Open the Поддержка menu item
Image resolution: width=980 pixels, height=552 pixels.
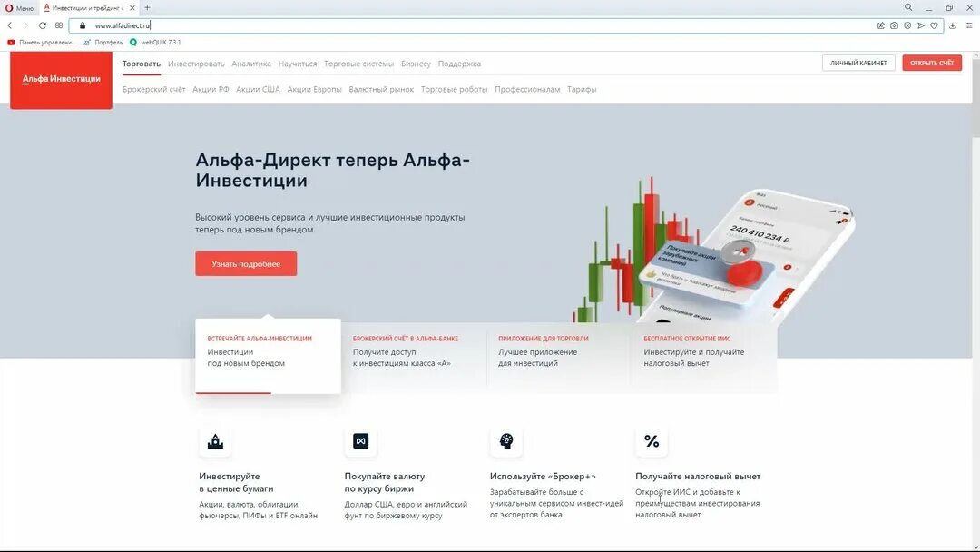[459, 64]
